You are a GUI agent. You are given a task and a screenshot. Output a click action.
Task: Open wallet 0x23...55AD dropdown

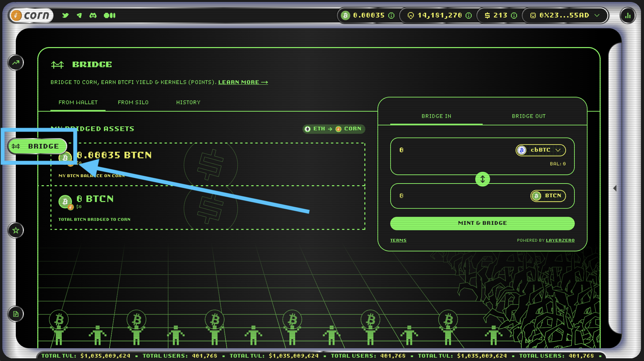pyautogui.click(x=565, y=15)
